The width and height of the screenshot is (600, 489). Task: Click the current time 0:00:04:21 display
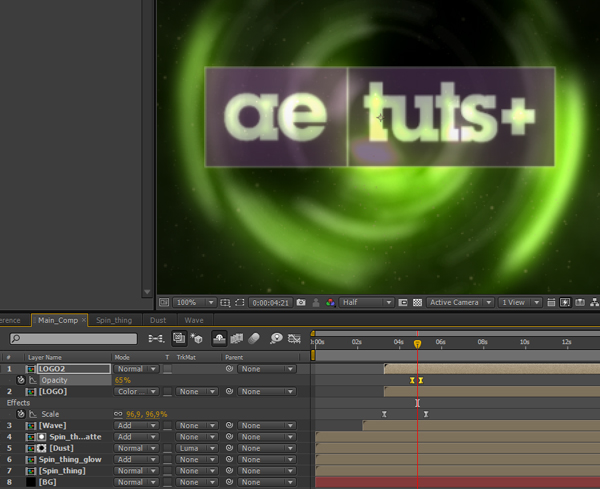[x=271, y=303]
